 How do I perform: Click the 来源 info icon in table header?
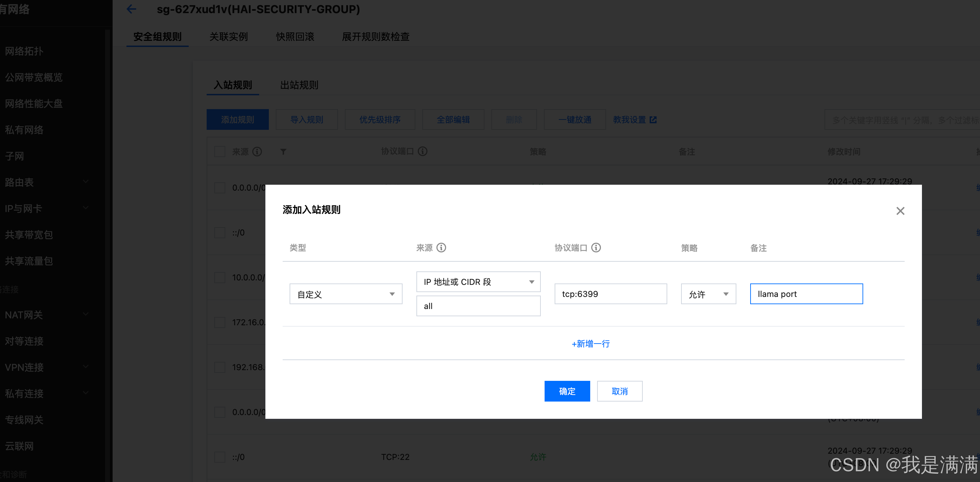click(257, 152)
